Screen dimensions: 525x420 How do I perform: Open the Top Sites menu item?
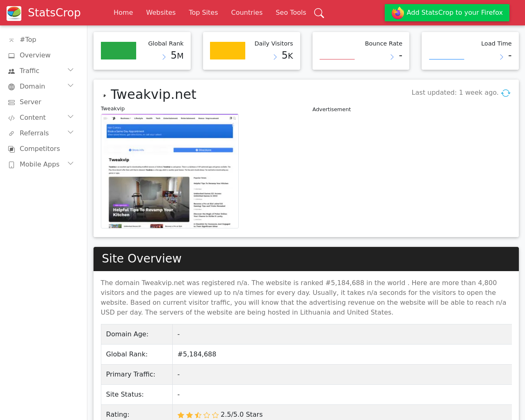pos(203,13)
